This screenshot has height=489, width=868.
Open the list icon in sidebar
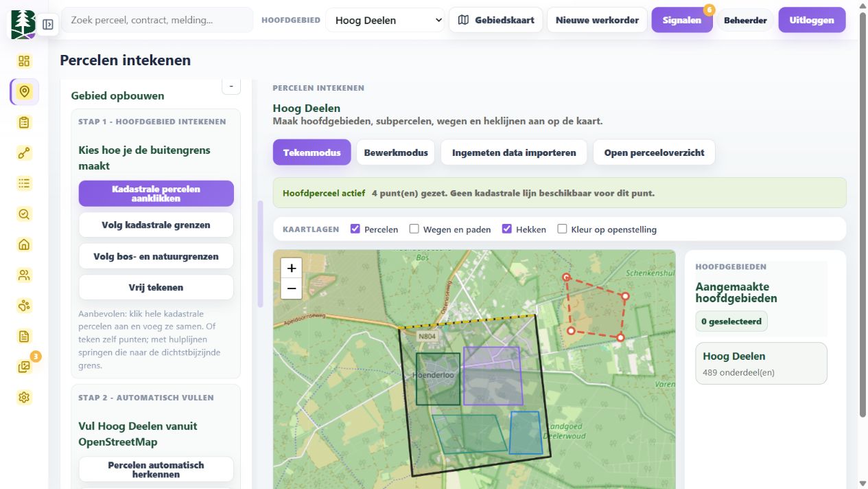(x=25, y=183)
